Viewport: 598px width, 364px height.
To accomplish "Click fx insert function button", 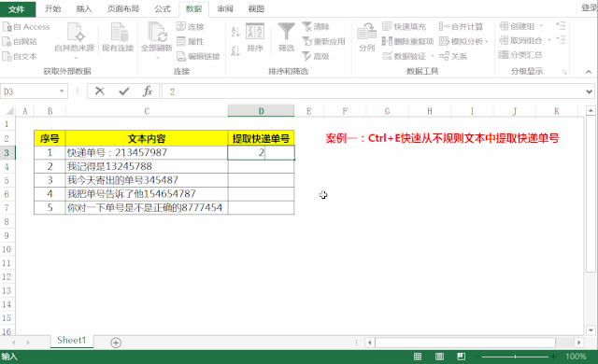I will 148,91.
